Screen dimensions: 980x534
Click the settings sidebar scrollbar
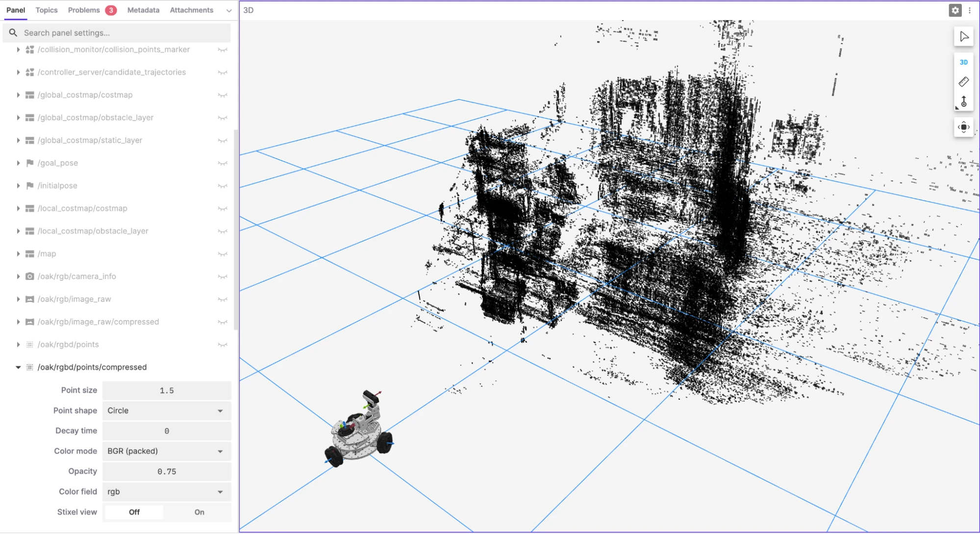coord(236,229)
